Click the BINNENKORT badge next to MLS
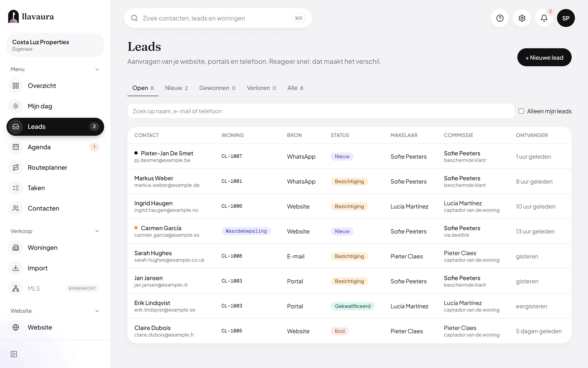The image size is (588, 368). click(82, 289)
